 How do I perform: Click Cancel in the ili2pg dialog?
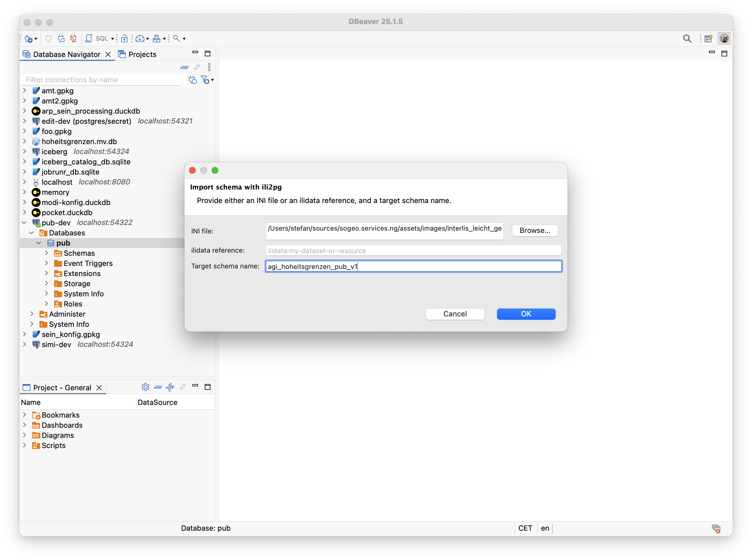tap(455, 314)
